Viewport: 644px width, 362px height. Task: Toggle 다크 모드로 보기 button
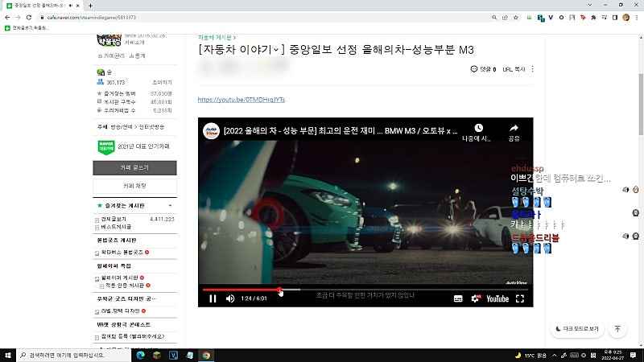pos(576,329)
